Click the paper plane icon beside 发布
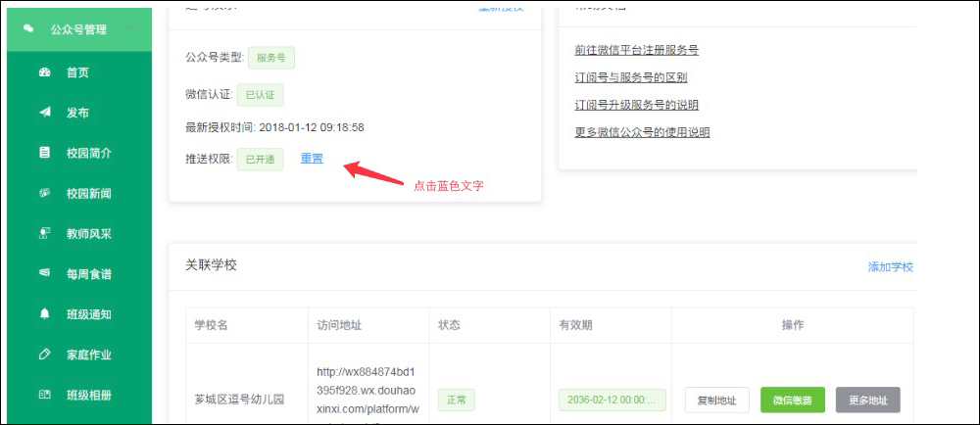Screen dimensions: 980x425 (44, 113)
